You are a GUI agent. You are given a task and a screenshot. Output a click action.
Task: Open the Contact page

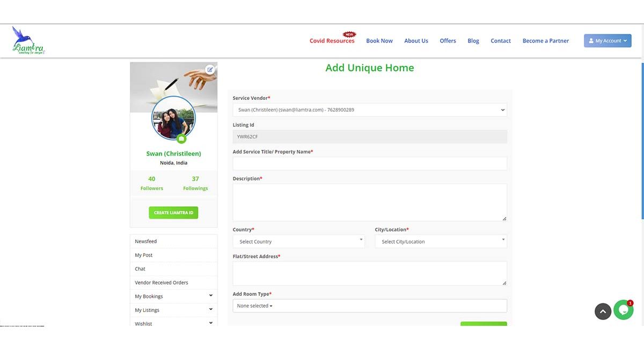tap(501, 41)
